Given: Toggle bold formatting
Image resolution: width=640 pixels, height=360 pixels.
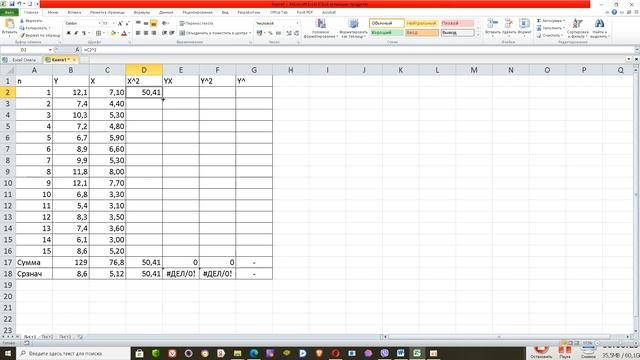Looking at the screenshot, I should (x=69, y=33).
